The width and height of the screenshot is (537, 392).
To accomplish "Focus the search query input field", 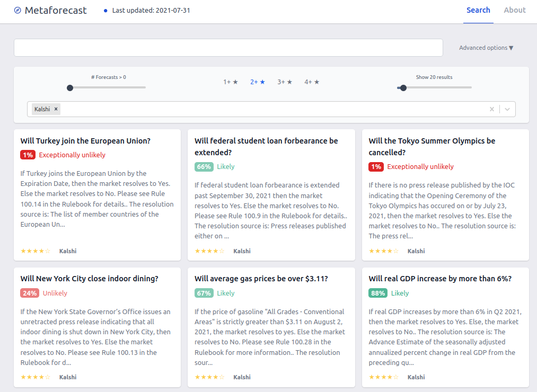I will [228, 48].
